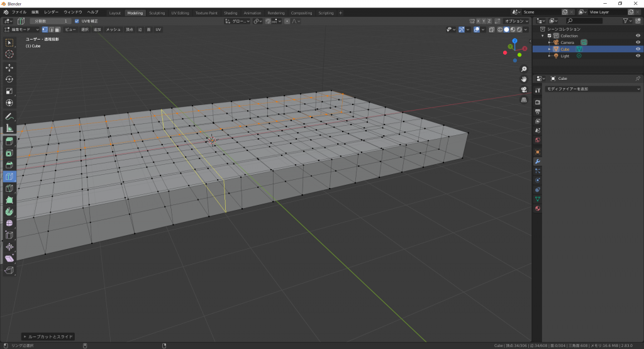Screen dimensions: 644x349
Task: Enable vertex select mode
Action: point(45,30)
